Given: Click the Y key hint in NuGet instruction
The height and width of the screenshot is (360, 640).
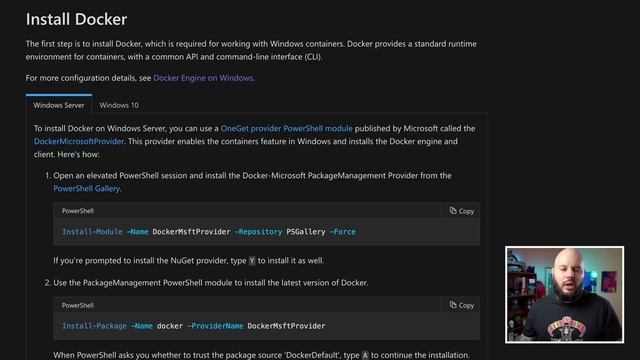Looking at the screenshot, I should point(252,261).
